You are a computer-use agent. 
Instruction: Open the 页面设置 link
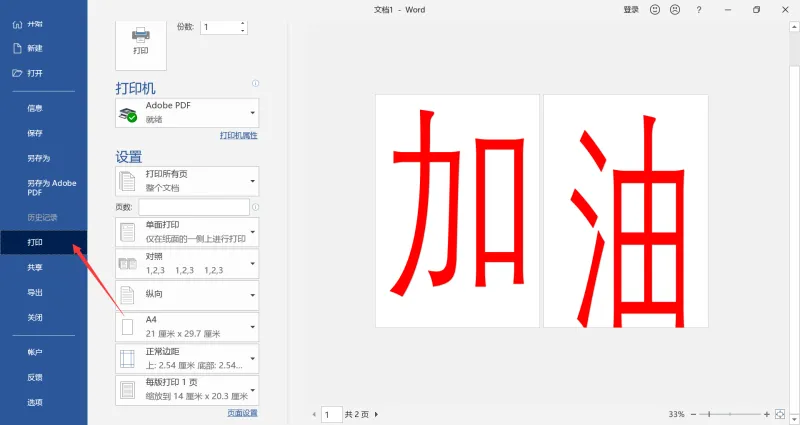click(x=242, y=413)
